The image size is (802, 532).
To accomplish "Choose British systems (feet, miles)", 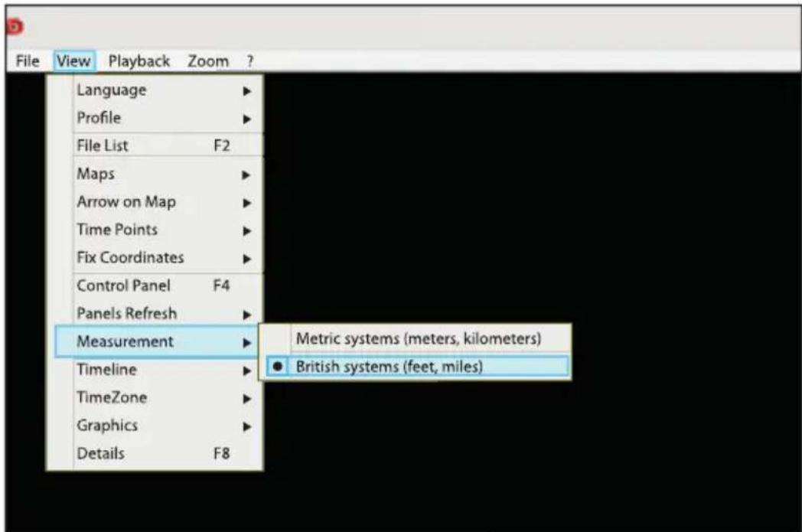I will pos(417,367).
